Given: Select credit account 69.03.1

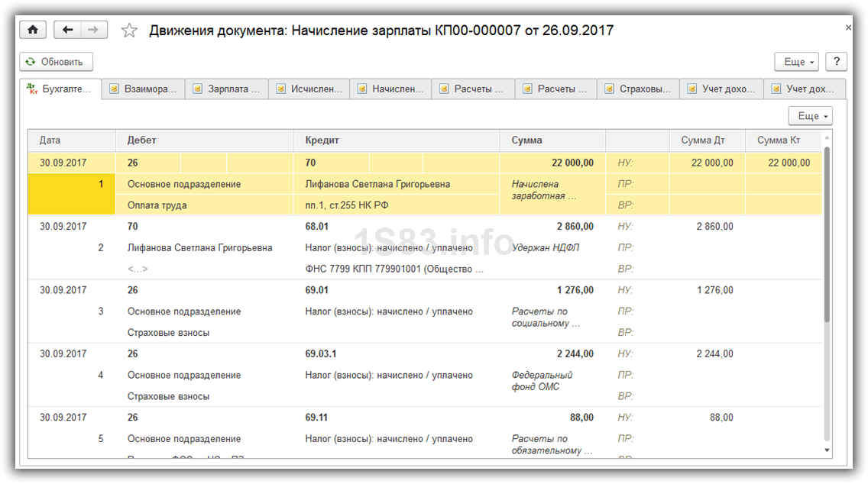Looking at the screenshot, I should pos(320,353).
